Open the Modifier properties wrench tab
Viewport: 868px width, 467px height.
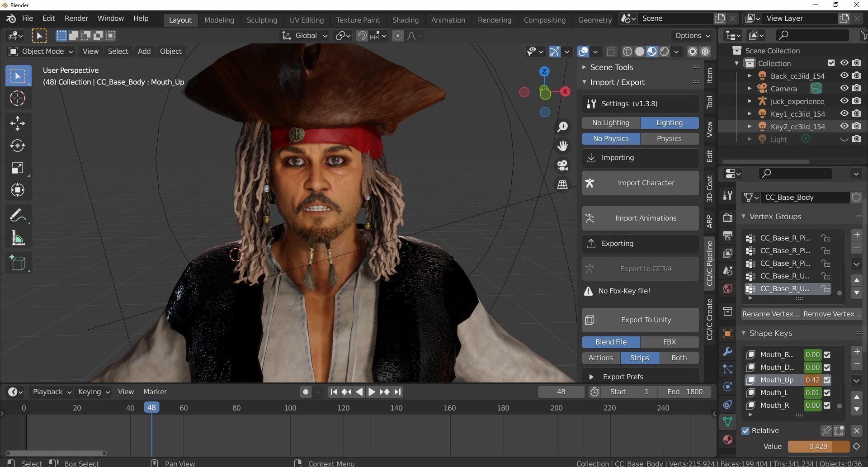pos(727,351)
